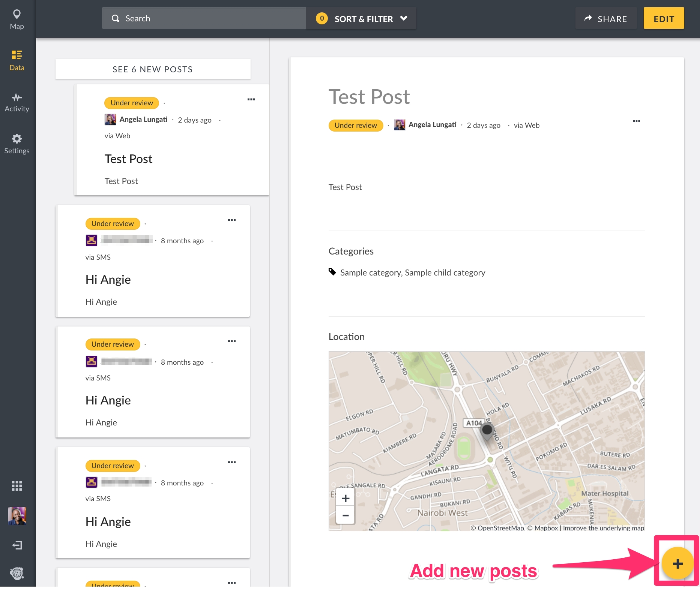700x602 pixels.
Task: Open three-dot menu in post detail header
Action: (637, 121)
